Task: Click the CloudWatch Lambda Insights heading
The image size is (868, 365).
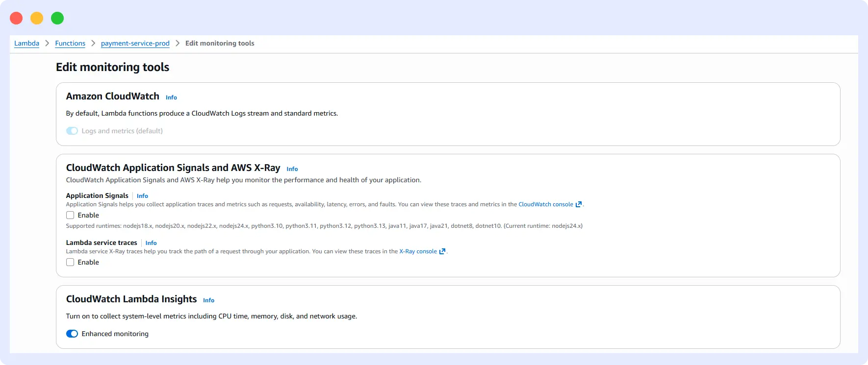Action: pos(131,299)
